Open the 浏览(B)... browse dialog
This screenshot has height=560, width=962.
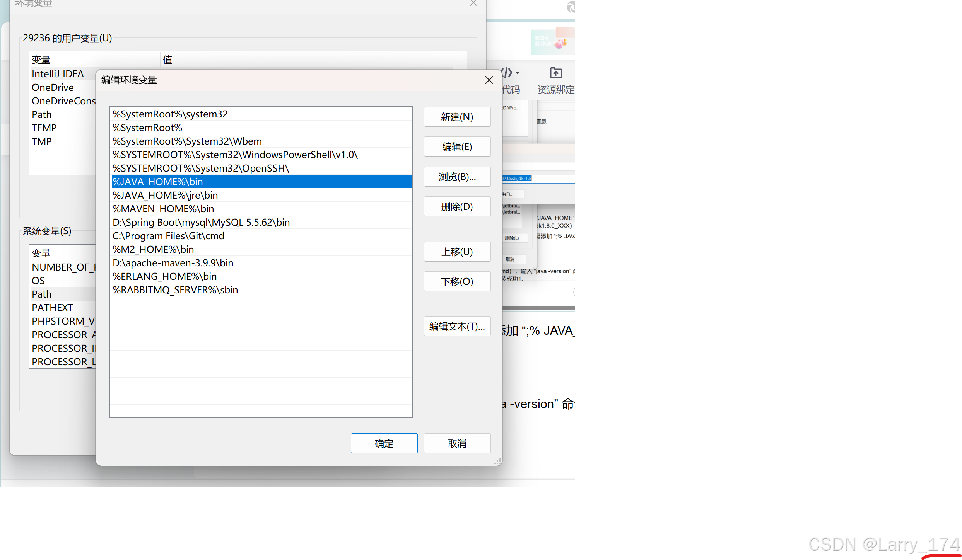457,177
